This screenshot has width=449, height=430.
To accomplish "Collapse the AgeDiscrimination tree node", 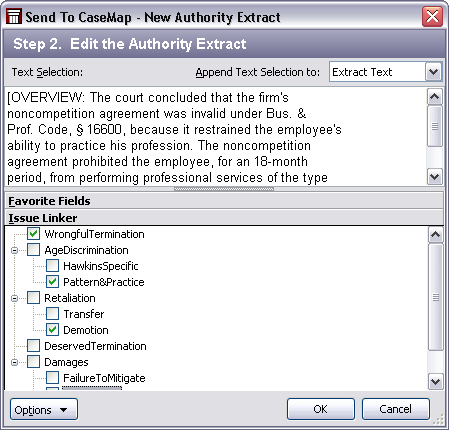I will 14,250.
